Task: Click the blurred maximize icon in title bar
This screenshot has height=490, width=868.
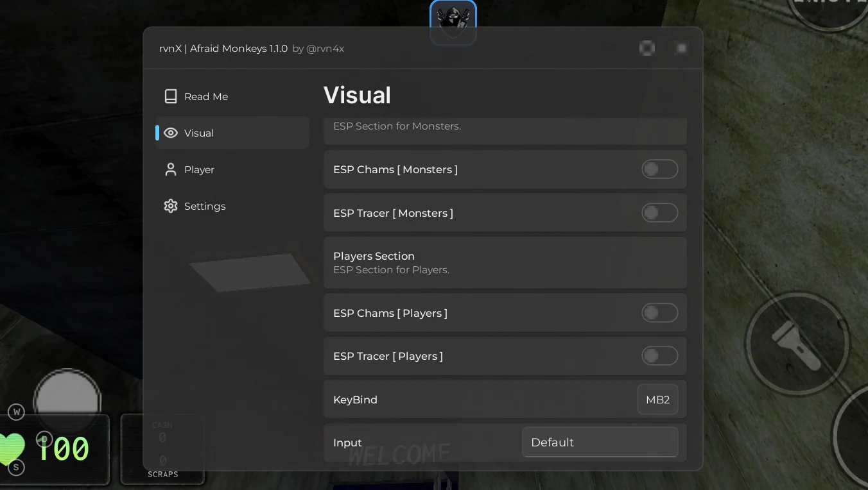Action: tap(647, 48)
